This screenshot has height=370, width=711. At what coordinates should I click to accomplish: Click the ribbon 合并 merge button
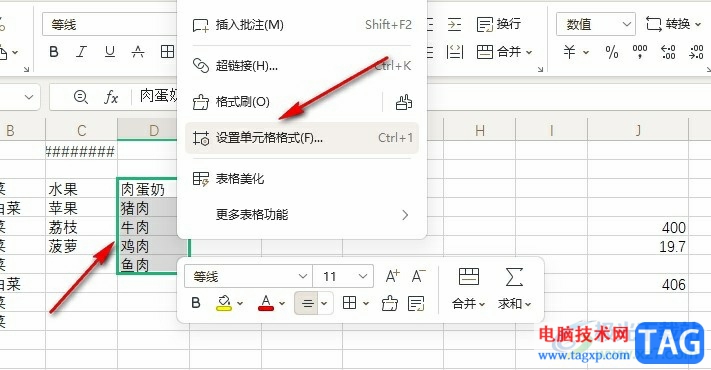(x=504, y=52)
